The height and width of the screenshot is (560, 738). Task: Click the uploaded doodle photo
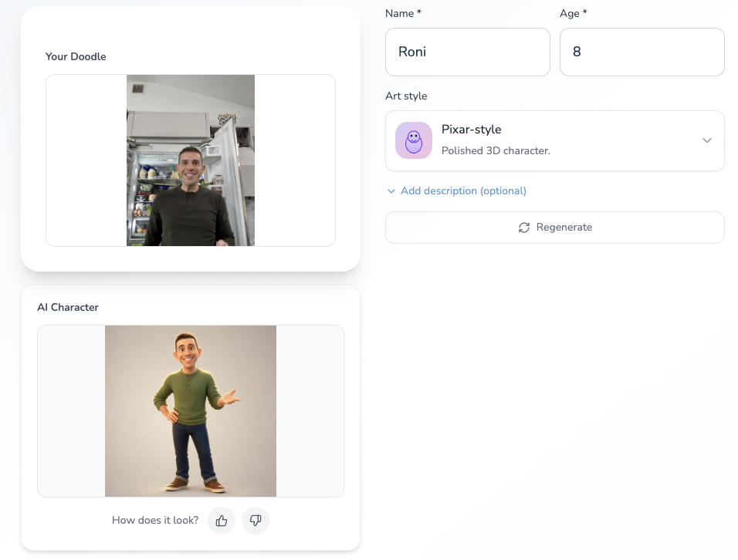click(x=191, y=160)
